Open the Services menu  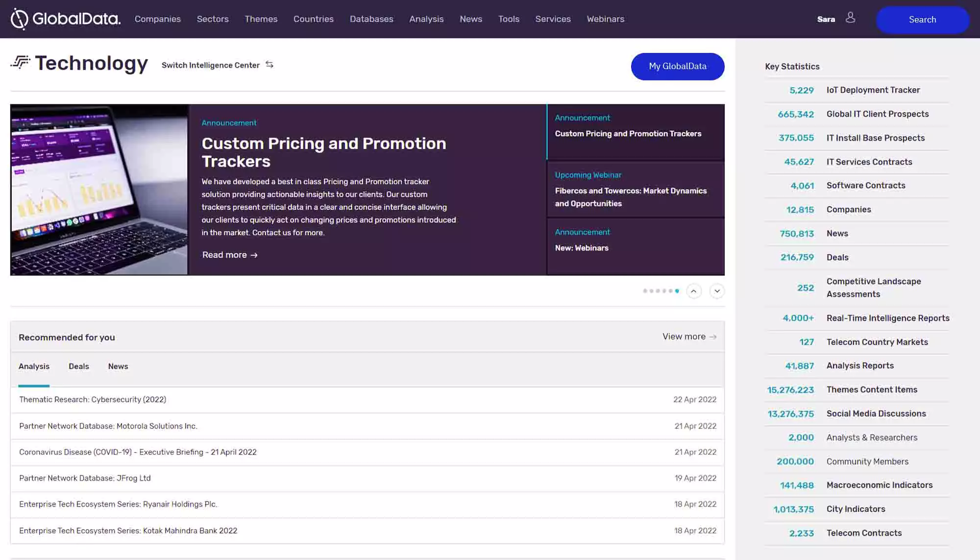click(553, 19)
